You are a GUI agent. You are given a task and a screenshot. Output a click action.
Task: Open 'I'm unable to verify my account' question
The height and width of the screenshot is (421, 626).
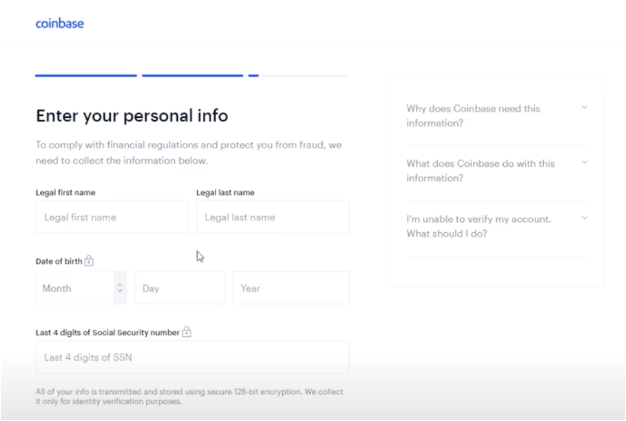point(479,226)
